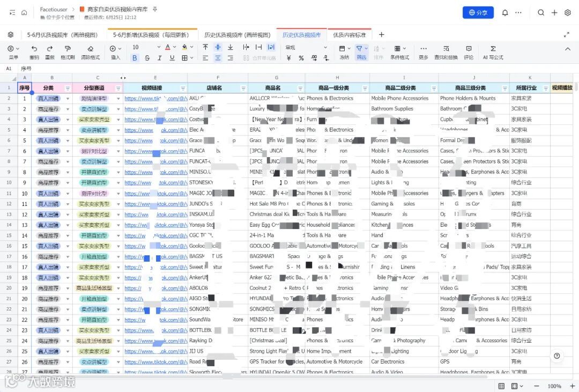Toggle text wrap in the toolbar
The image size is (579, 392).
(271, 47)
